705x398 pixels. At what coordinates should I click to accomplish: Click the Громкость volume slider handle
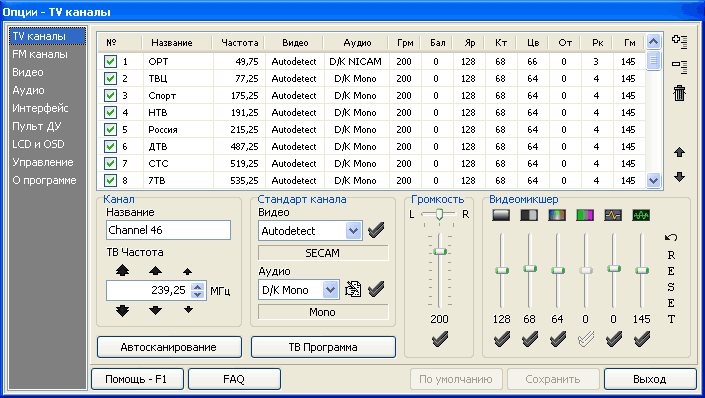point(440,251)
